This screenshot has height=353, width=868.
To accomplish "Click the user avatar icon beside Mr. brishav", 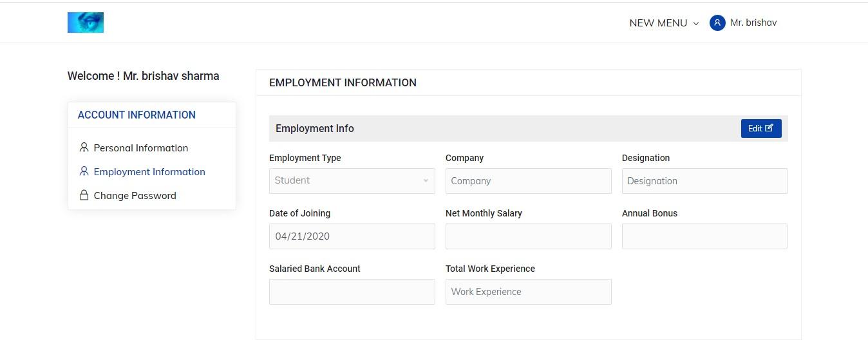I will tap(717, 23).
